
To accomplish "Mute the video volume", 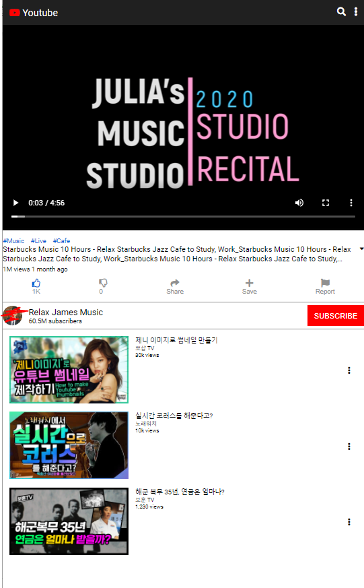I will (x=299, y=203).
